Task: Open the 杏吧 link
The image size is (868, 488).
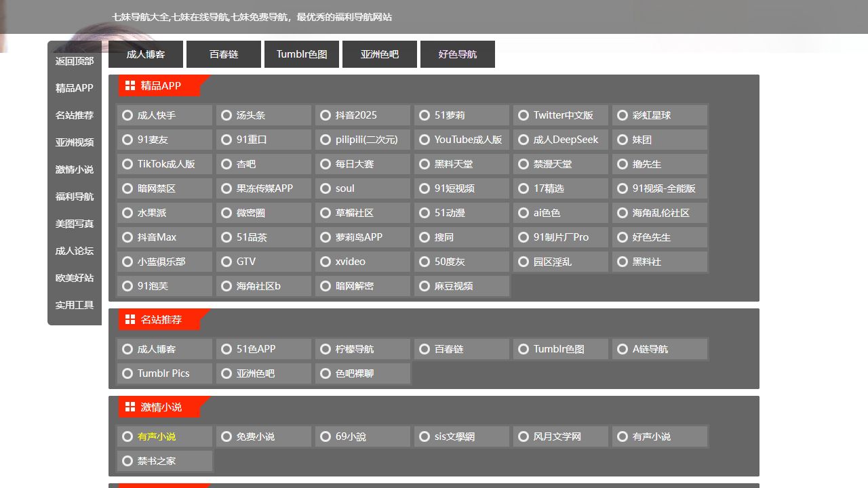Action: click(x=264, y=164)
